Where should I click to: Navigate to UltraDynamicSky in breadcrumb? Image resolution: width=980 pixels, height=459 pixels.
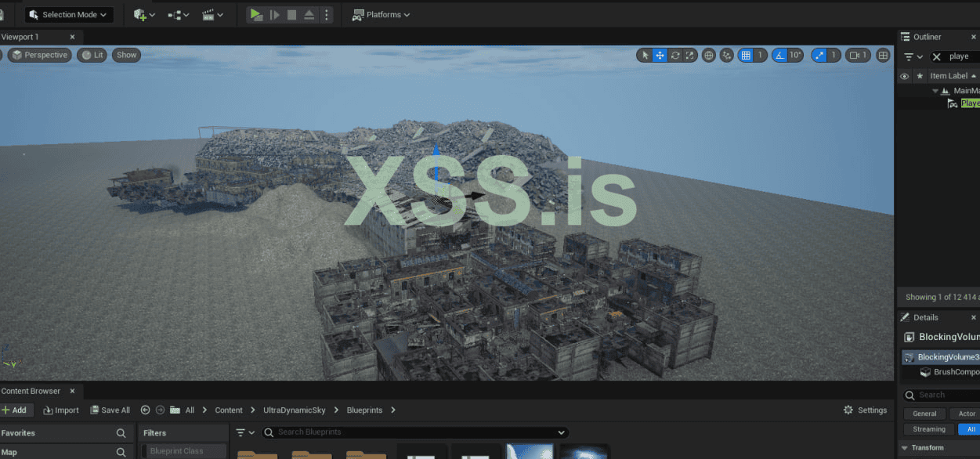[x=295, y=410]
